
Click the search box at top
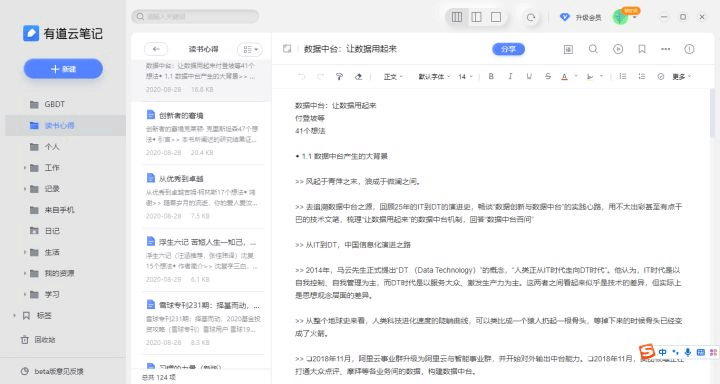coord(195,17)
